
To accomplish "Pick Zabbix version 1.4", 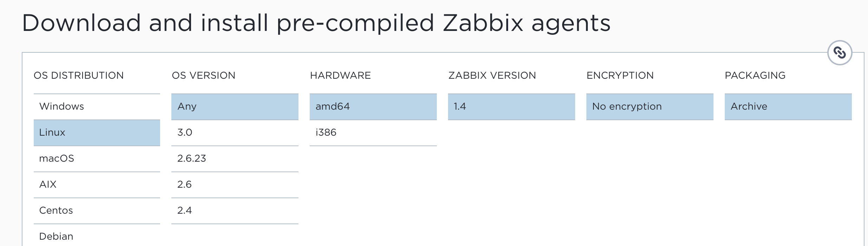I will [x=512, y=106].
